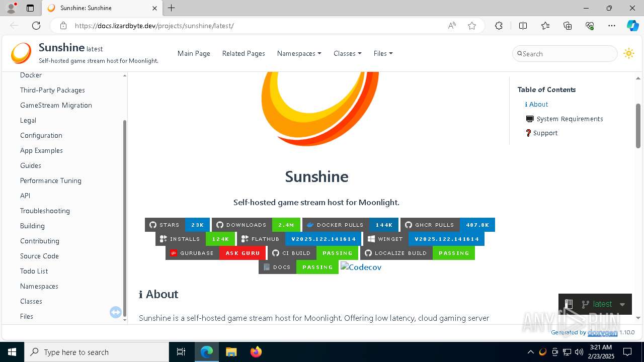View site information lock icon
Viewport: 644px width, 362px height.
(63, 26)
